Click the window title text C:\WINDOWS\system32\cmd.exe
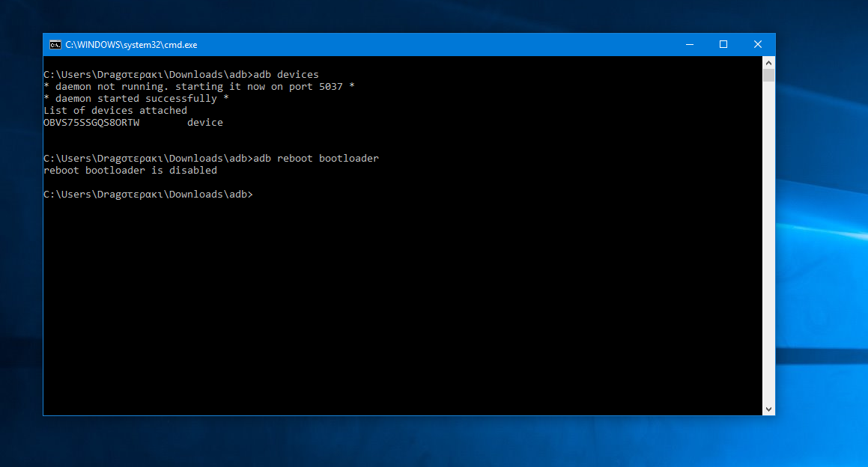The image size is (868, 467). pyautogui.click(x=131, y=45)
